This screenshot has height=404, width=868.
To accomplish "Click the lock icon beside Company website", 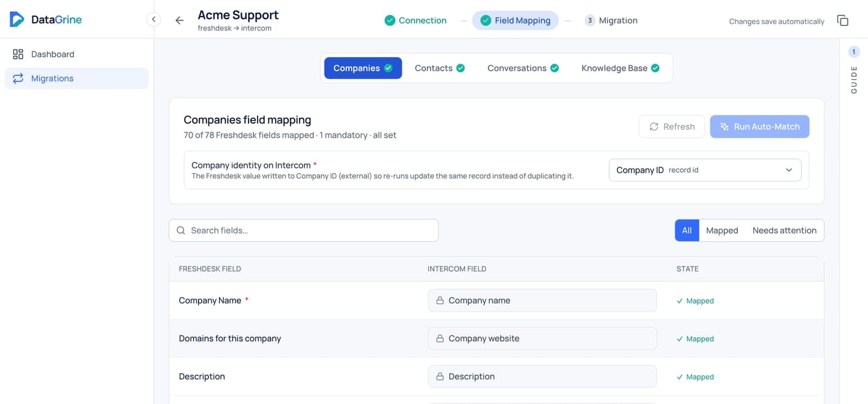I will tap(440, 338).
